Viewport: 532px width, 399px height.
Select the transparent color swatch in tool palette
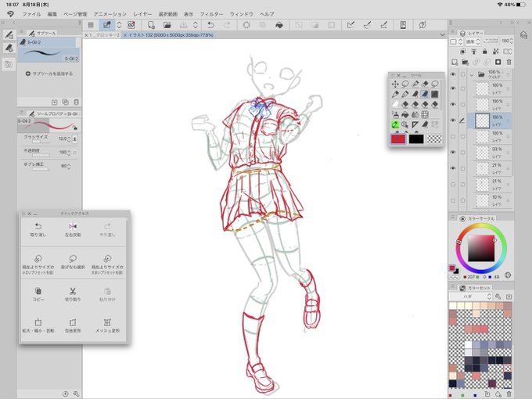pos(434,138)
